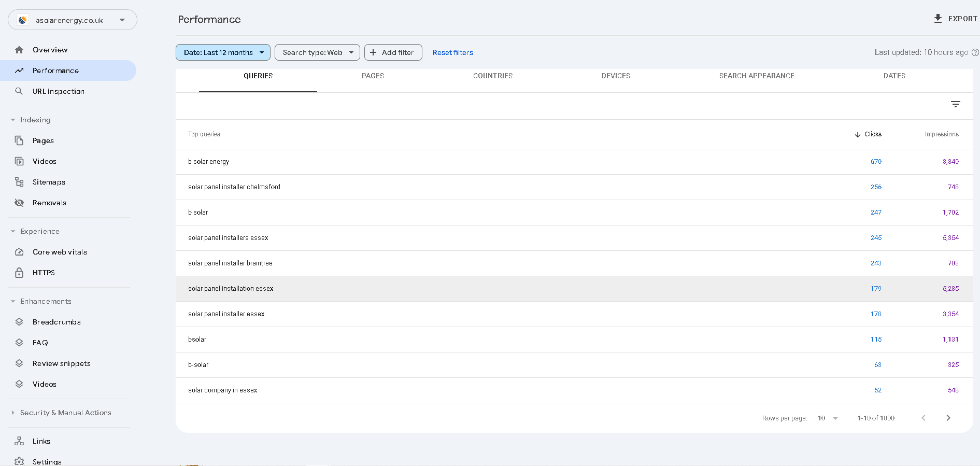
Task: Go to previous page of results
Action: [x=923, y=418]
